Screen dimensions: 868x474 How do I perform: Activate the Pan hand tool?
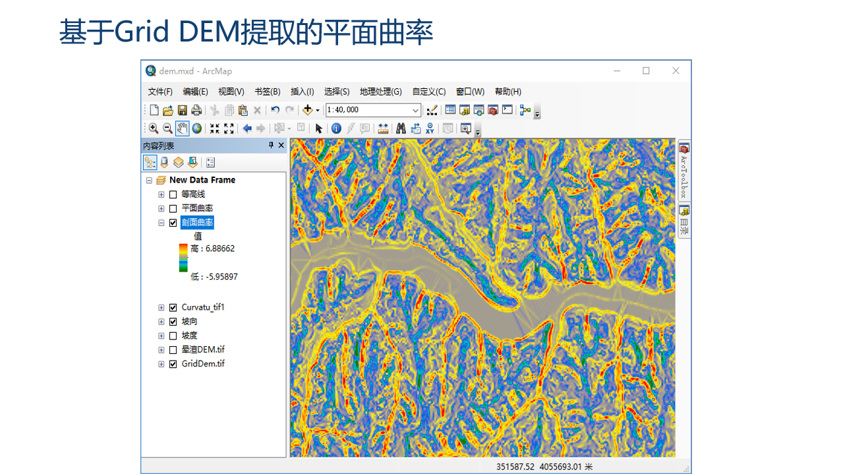[x=182, y=129]
